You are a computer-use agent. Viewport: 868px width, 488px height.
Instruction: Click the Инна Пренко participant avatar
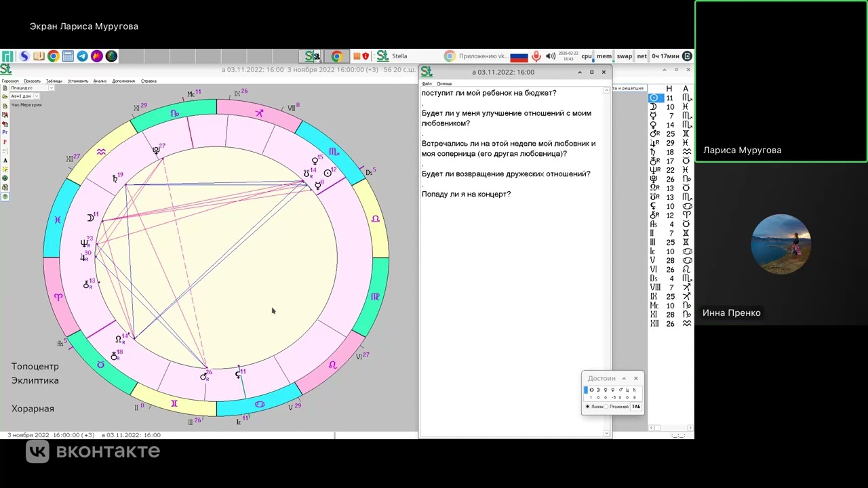[781, 244]
